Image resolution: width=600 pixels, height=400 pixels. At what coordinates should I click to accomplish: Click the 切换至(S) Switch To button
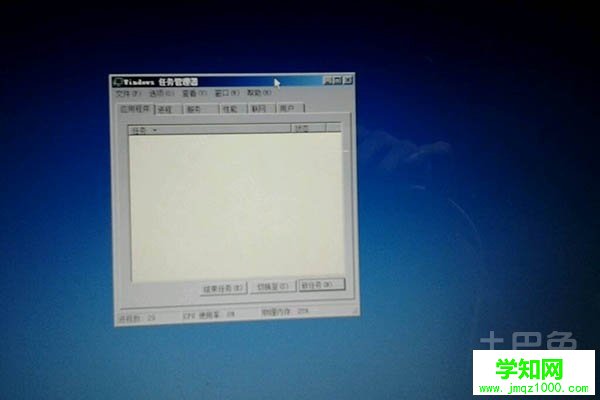[x=273, y=287]
